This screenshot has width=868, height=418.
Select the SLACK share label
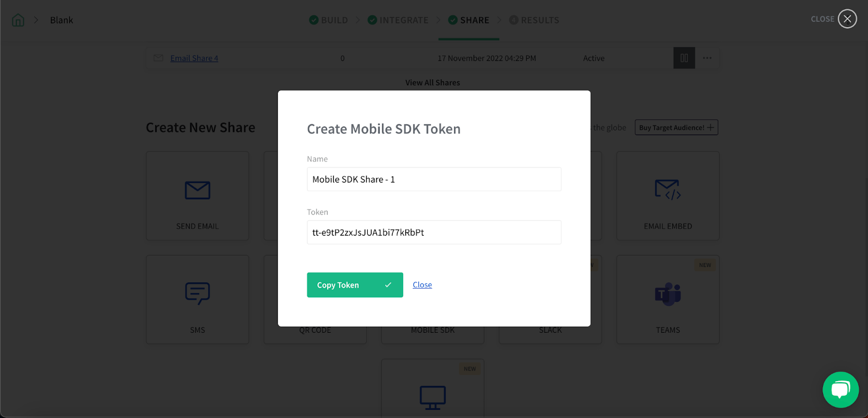click(x=551, y=330)
